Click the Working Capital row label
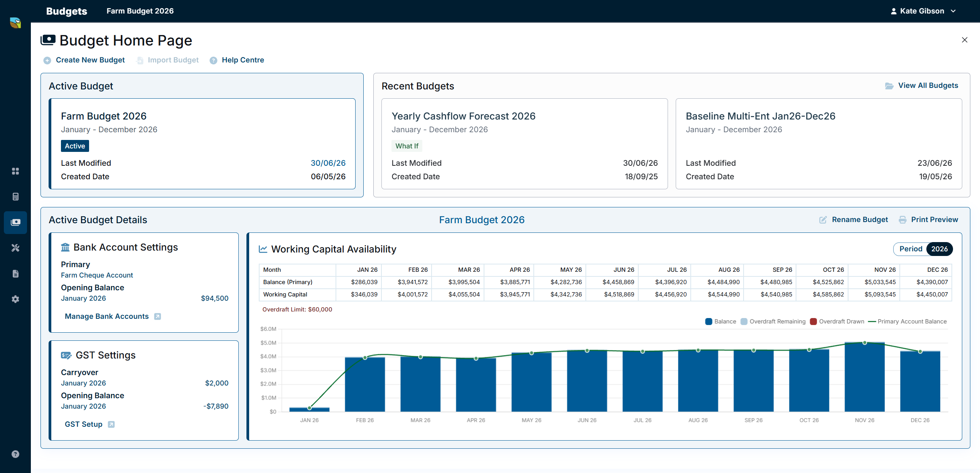The image size is (980, 473). pyautogui.click(x=285, y=295)
